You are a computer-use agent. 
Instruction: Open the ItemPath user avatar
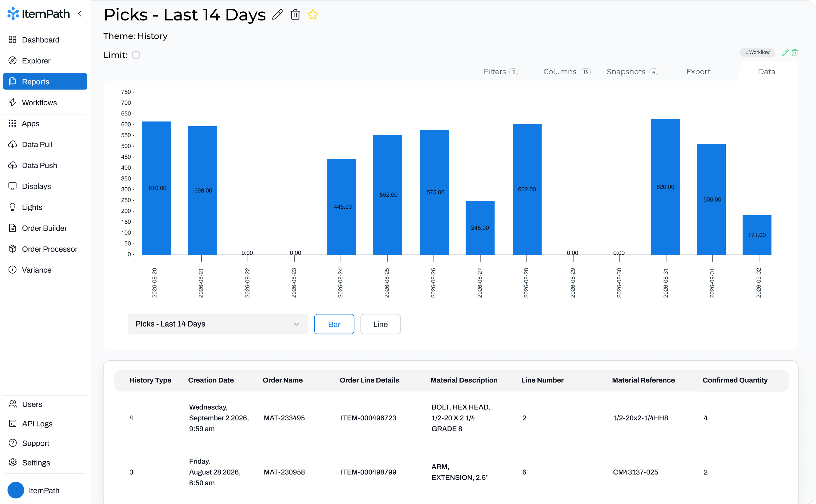pos(16,490)
